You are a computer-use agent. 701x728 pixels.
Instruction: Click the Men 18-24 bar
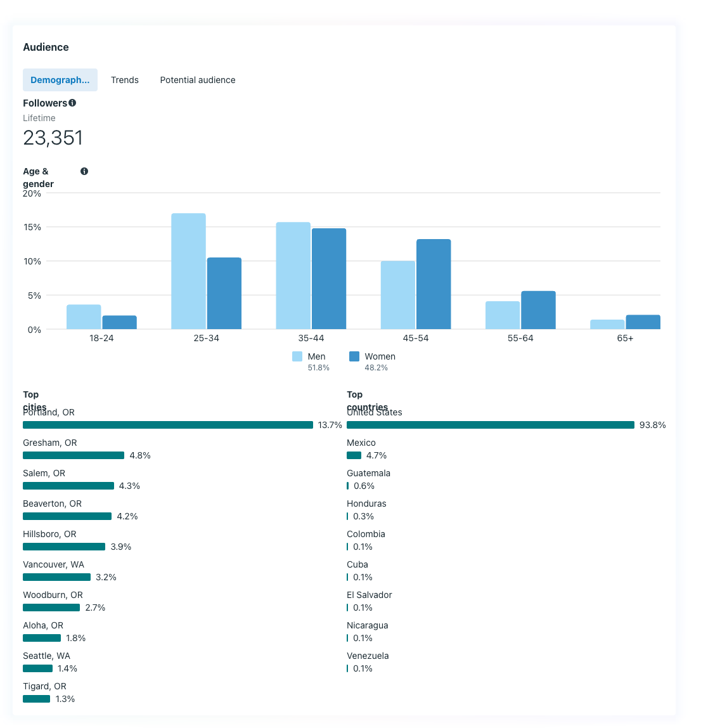[84, 317]
